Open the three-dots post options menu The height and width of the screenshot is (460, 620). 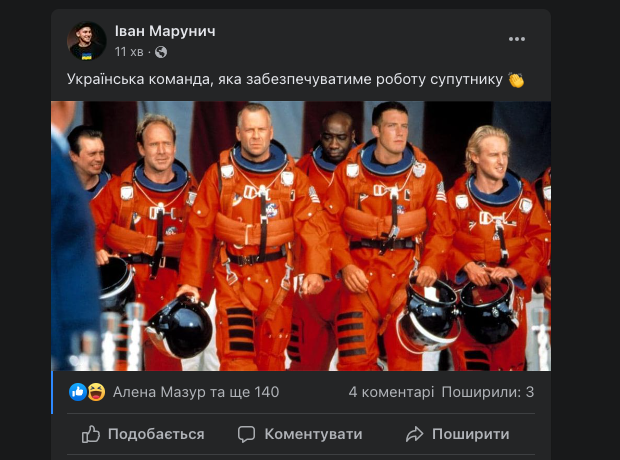coord(516,39)
